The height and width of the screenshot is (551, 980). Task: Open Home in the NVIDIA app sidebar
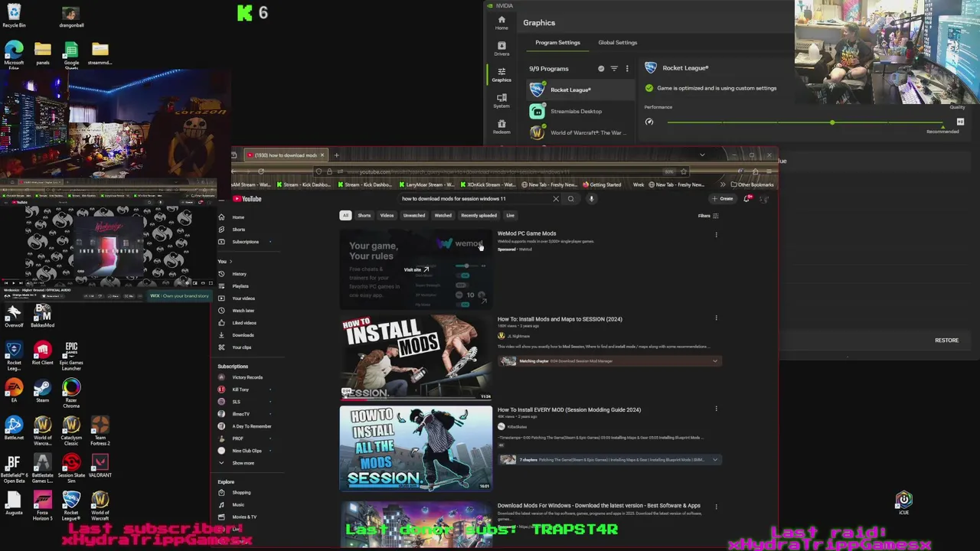(501, 22)
